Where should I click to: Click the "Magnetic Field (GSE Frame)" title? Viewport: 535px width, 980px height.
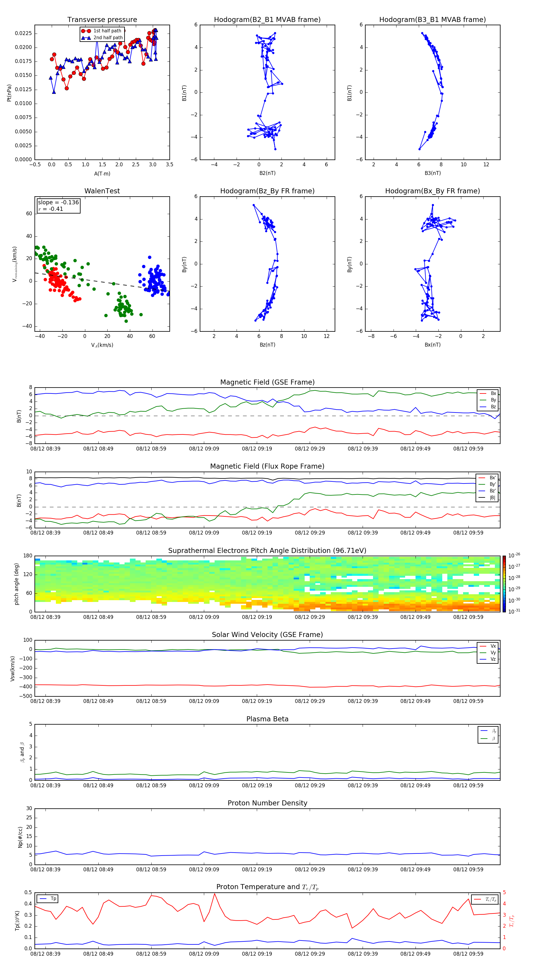pyautogui.click(x=267, y=382)
